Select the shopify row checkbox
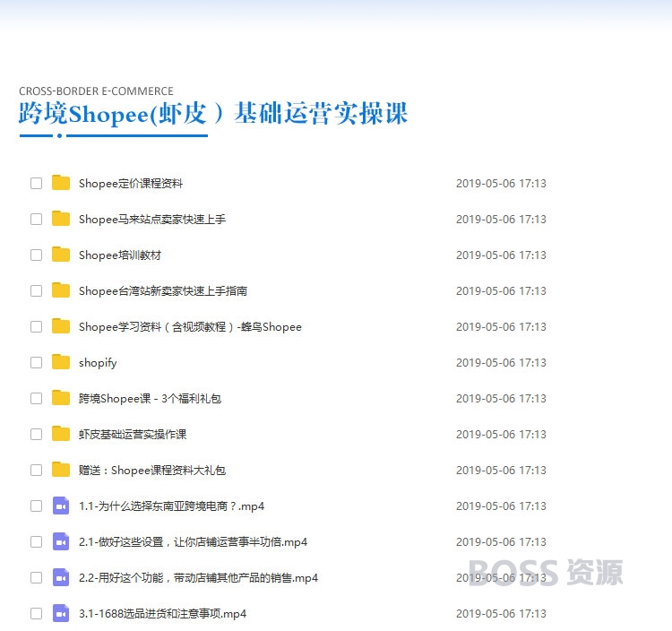The image size is (672, 631). click(37, 363)
